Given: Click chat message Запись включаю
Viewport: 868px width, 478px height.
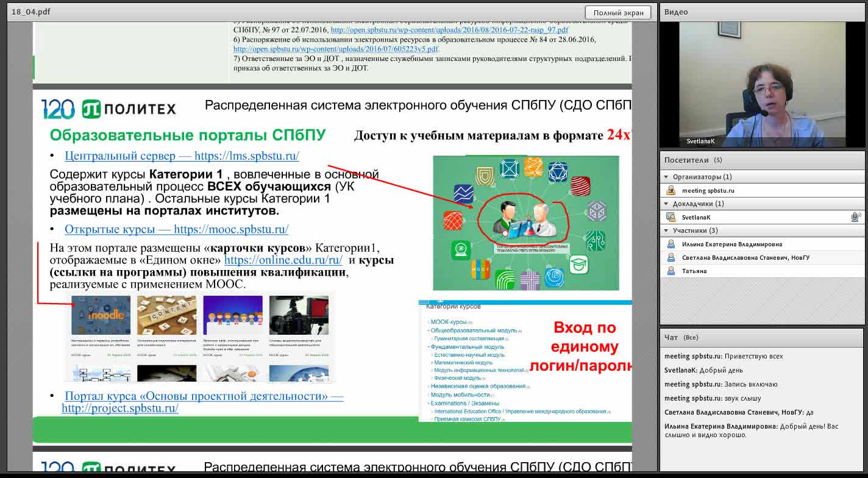Looking at the screenshot, I should click(x=720, y=384).
